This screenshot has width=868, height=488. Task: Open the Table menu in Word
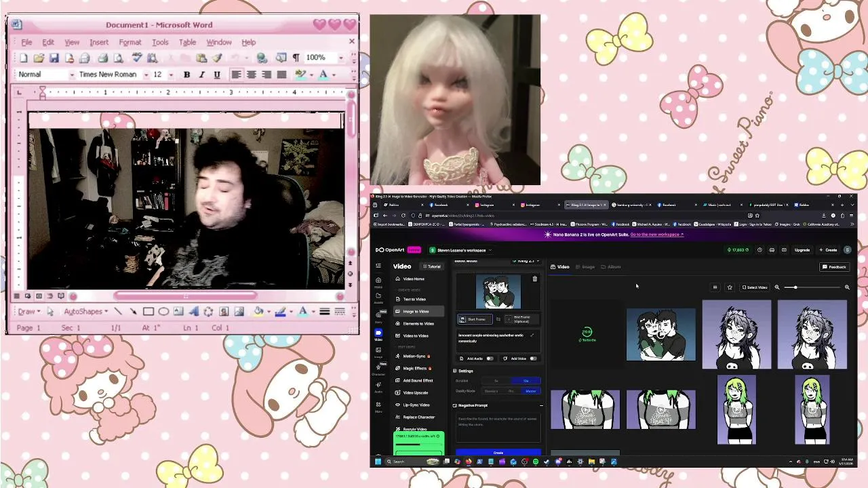coord(187,42)
